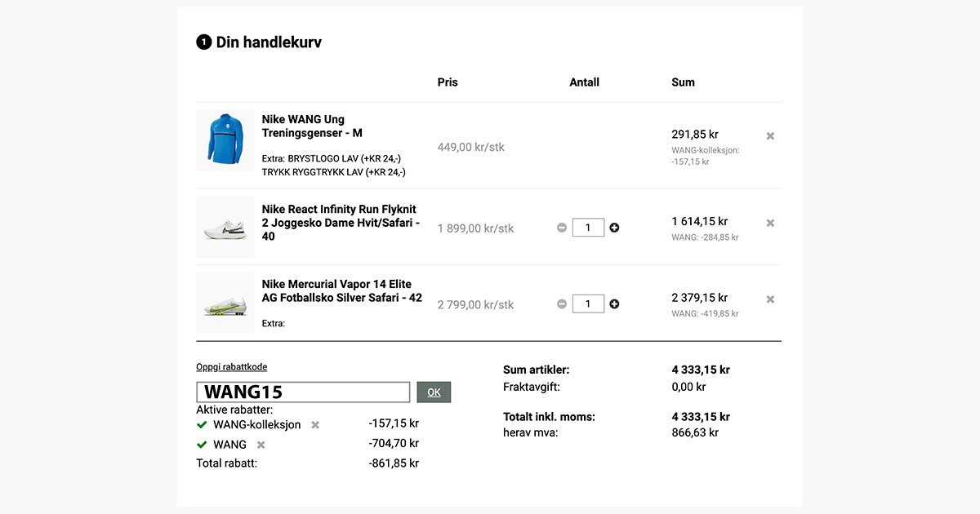Select the herav mva amount 866,63 kr
980x514 pixels.
tap(695, 432)
